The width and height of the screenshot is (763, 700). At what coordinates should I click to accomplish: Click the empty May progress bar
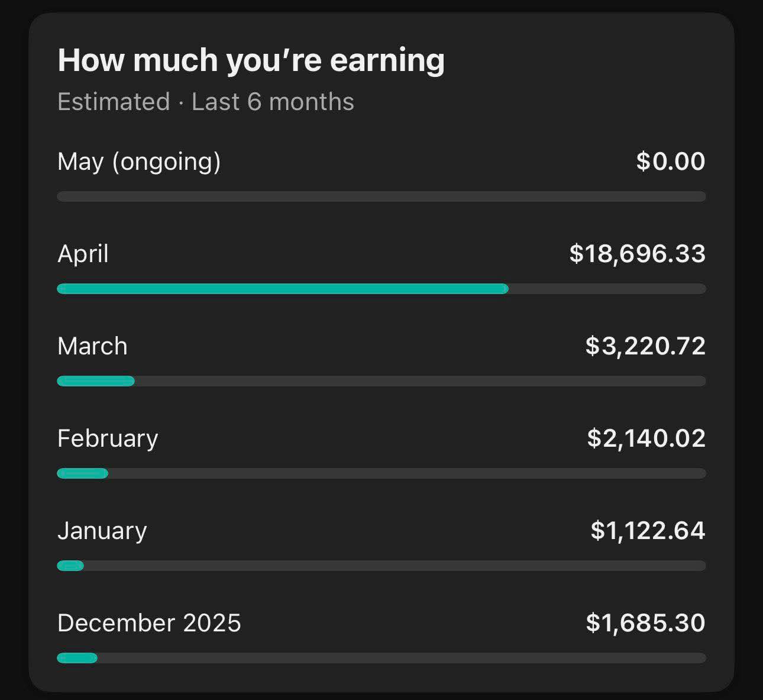point(381,196)
